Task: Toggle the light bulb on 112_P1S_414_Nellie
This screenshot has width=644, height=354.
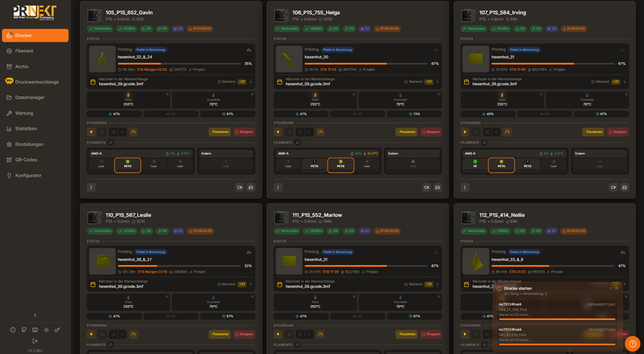Action: (x=465, y=334)
